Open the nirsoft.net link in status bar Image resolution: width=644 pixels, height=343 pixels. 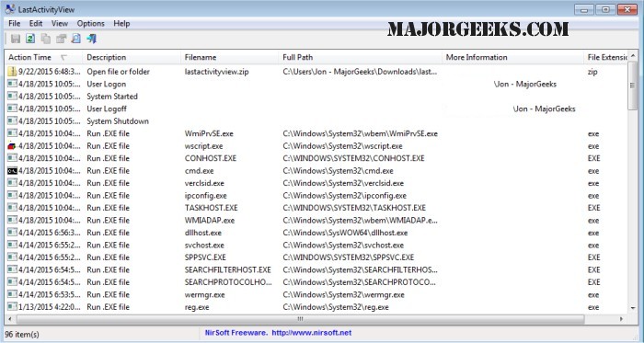(x=311, y=333)
